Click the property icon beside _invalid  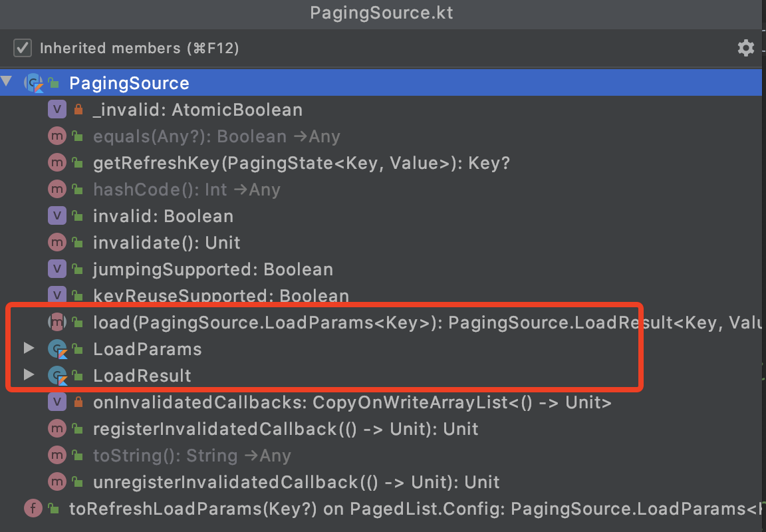pos(57,109)
